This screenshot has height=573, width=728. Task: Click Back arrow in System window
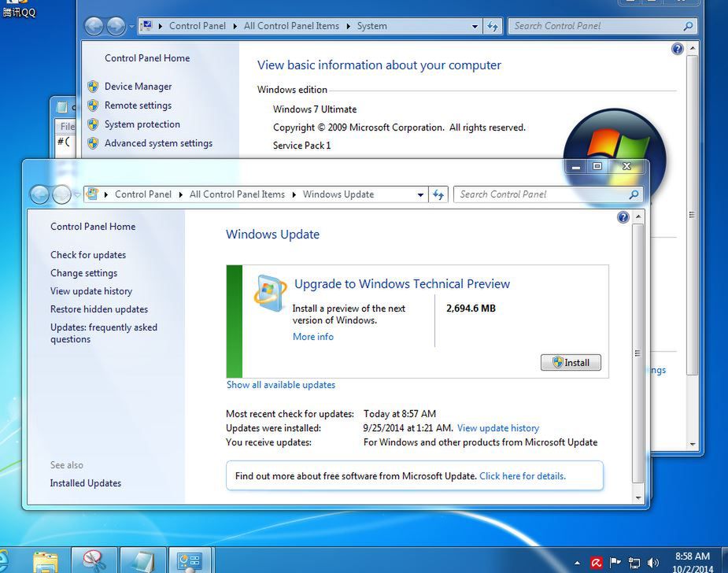(x=94, y=26)
